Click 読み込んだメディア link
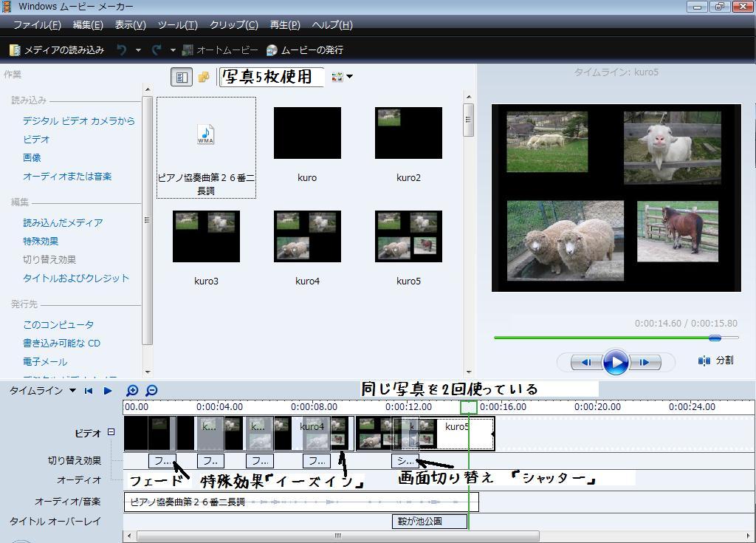The image size is (756, 543). click(x=63, y=222)
